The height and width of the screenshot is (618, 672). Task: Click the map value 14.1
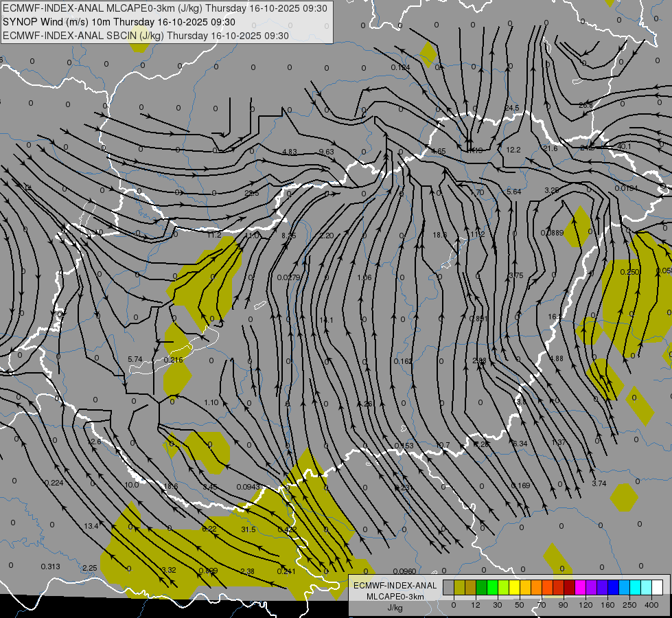tap(326, 320)
